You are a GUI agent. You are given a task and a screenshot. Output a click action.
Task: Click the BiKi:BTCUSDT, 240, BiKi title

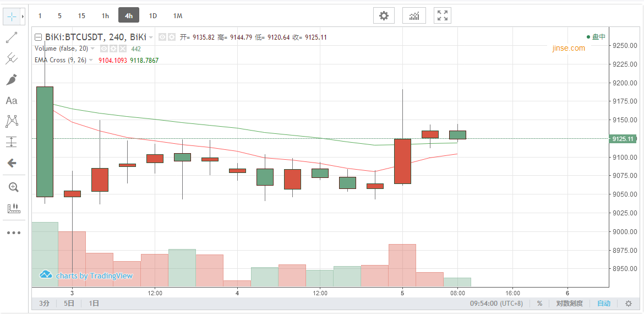pyautogui.click(x=95, y=37)
